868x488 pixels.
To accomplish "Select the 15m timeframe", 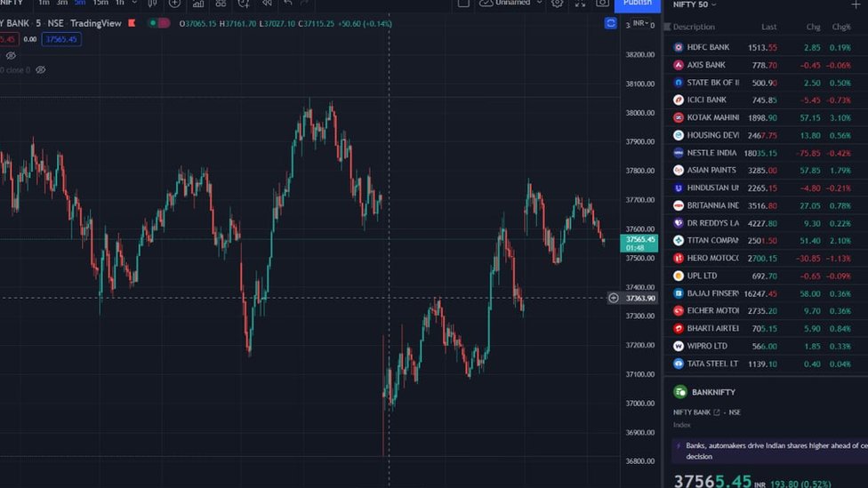I will coord(100,3).
